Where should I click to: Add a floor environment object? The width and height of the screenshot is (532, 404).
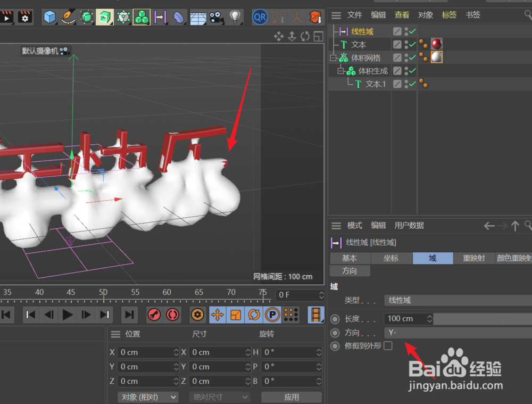point(198,17)
